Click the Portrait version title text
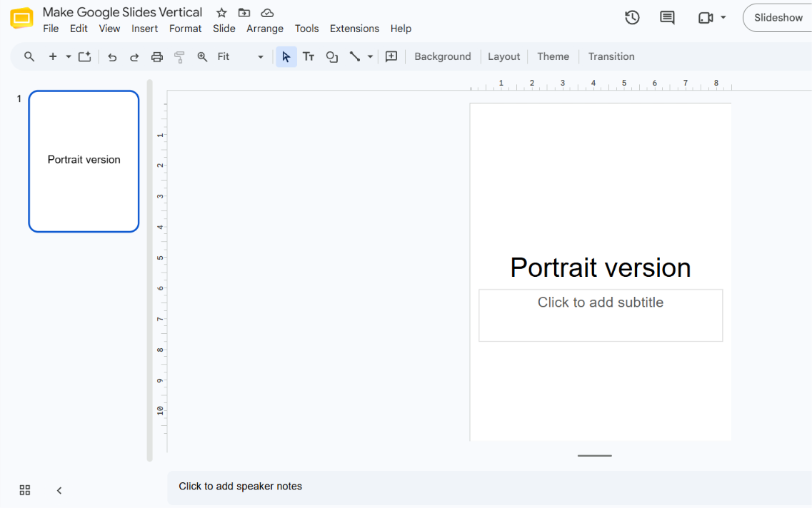The width and height of the screenshot is (812, 508). click(x=601, y=268)
